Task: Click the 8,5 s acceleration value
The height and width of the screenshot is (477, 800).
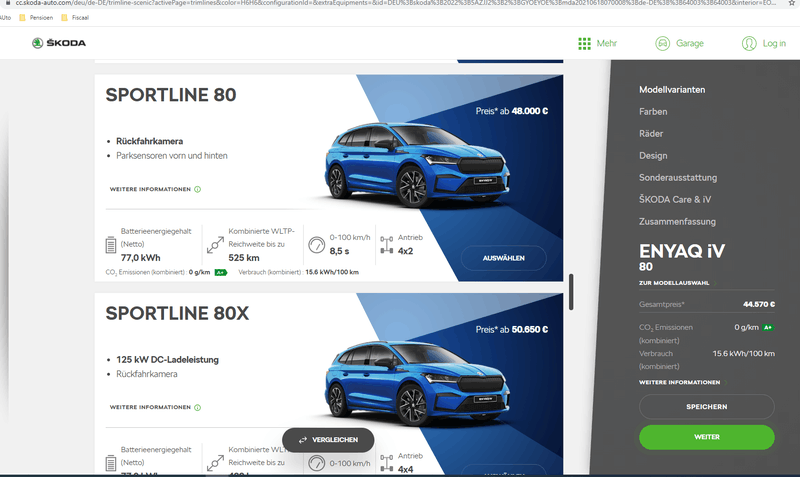Action: pyautogui.click(x=339, y=251)
